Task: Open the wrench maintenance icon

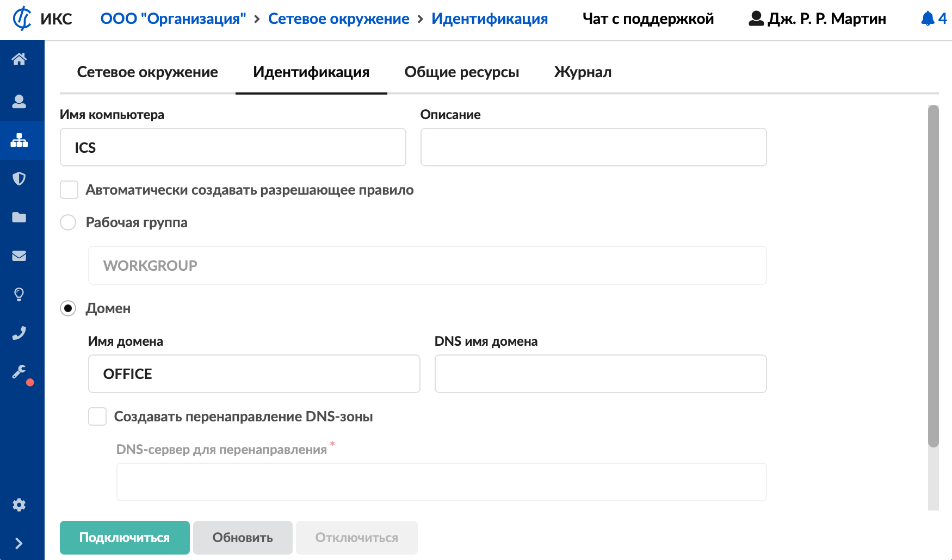Action: tap(20, 372)
